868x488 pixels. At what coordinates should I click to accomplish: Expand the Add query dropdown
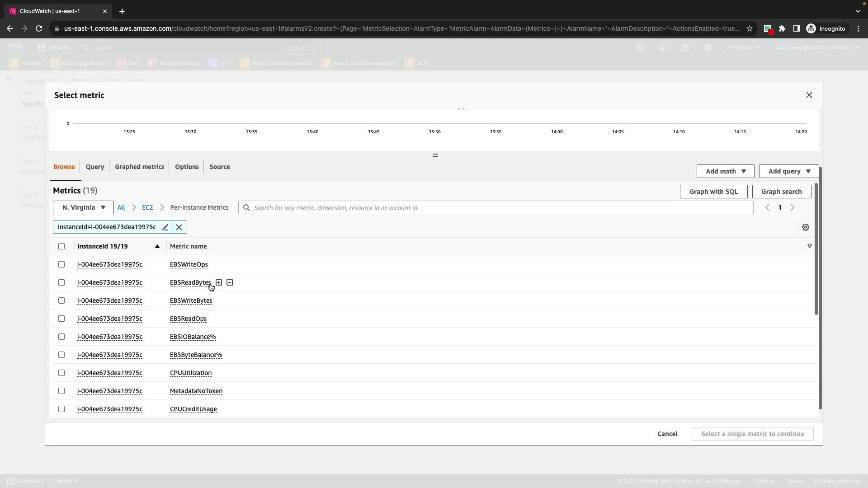788,171
